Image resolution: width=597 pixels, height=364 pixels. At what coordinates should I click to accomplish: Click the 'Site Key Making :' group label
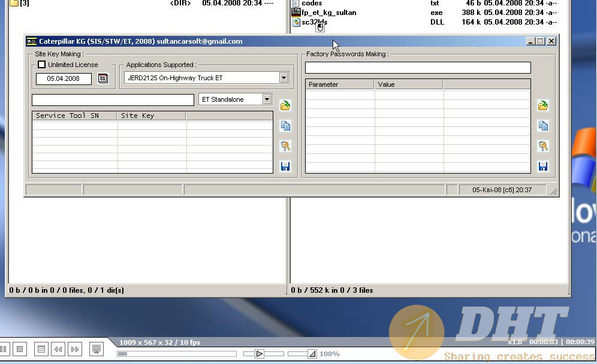[59, 54]
